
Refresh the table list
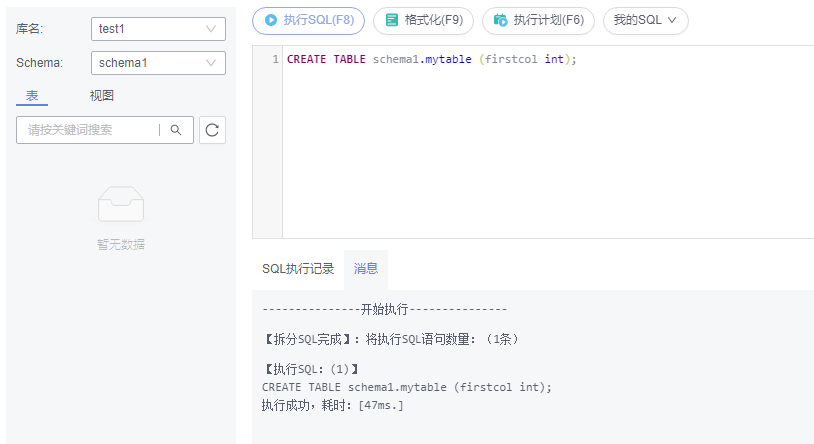(212, 130)
